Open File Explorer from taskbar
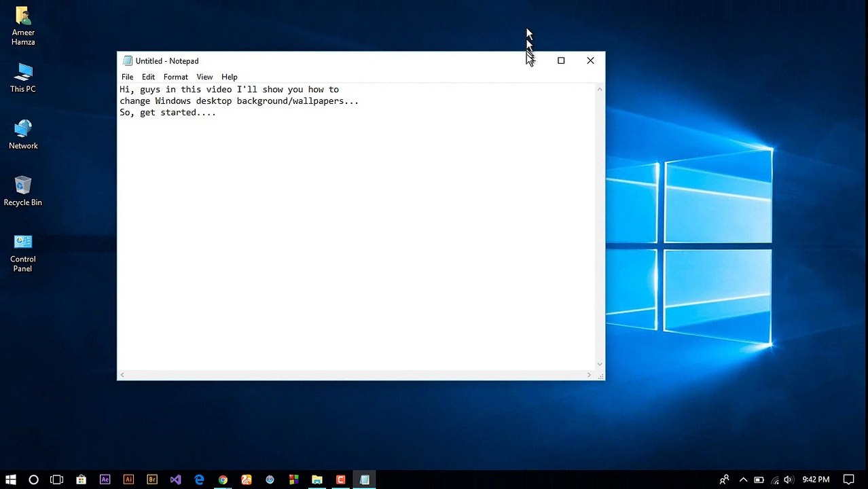The image size is (868, 489). (317, 479)
